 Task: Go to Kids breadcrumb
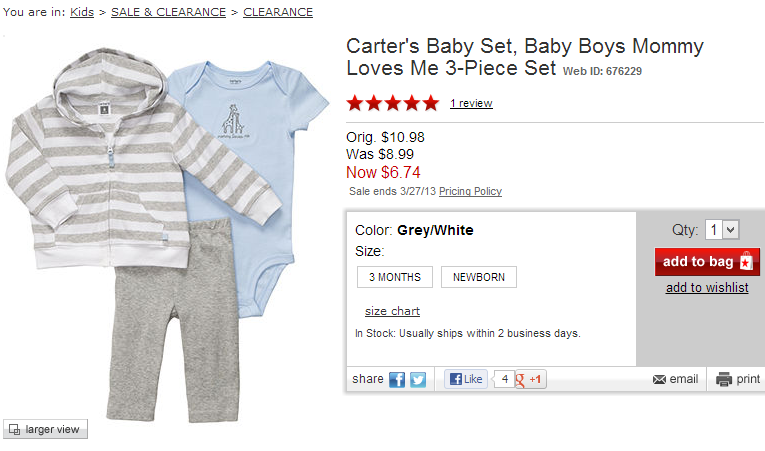[82, 12]
